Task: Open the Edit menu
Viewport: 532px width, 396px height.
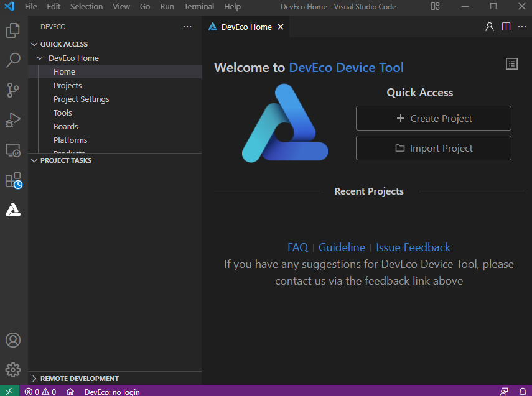Action: click(x=54, y=6)
